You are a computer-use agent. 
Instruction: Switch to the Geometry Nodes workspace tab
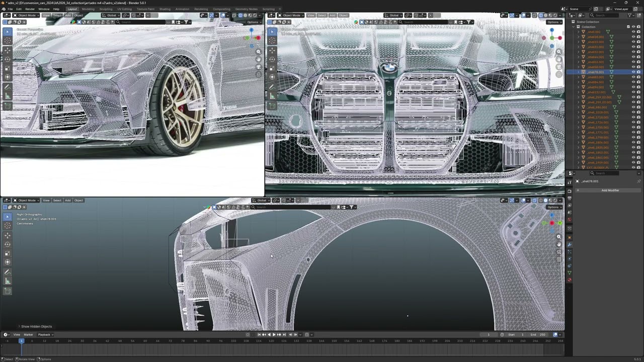click(x=246, y=9)
